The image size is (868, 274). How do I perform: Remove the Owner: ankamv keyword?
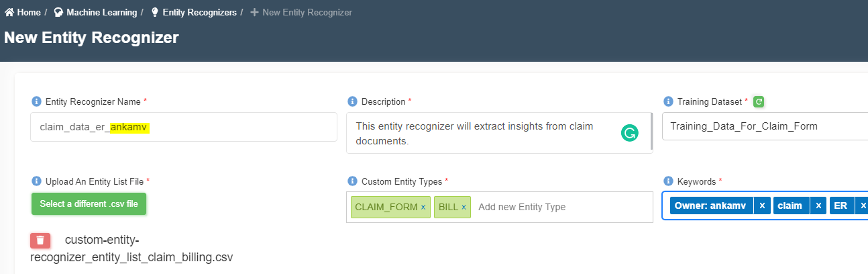tap(762, 205)
